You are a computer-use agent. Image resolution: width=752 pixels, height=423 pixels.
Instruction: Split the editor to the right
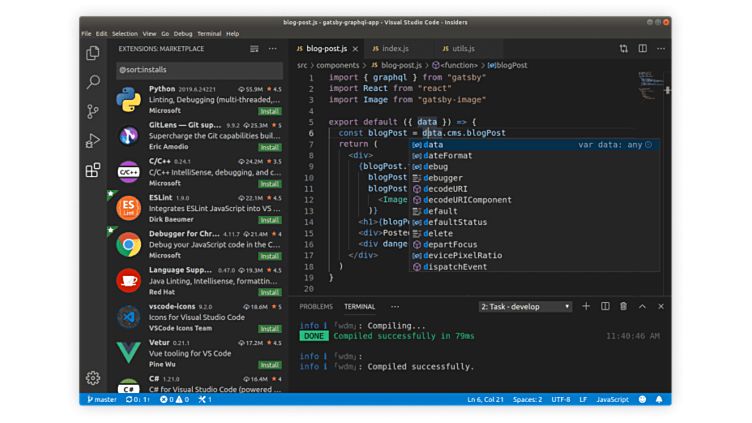(x=643, y=48)
